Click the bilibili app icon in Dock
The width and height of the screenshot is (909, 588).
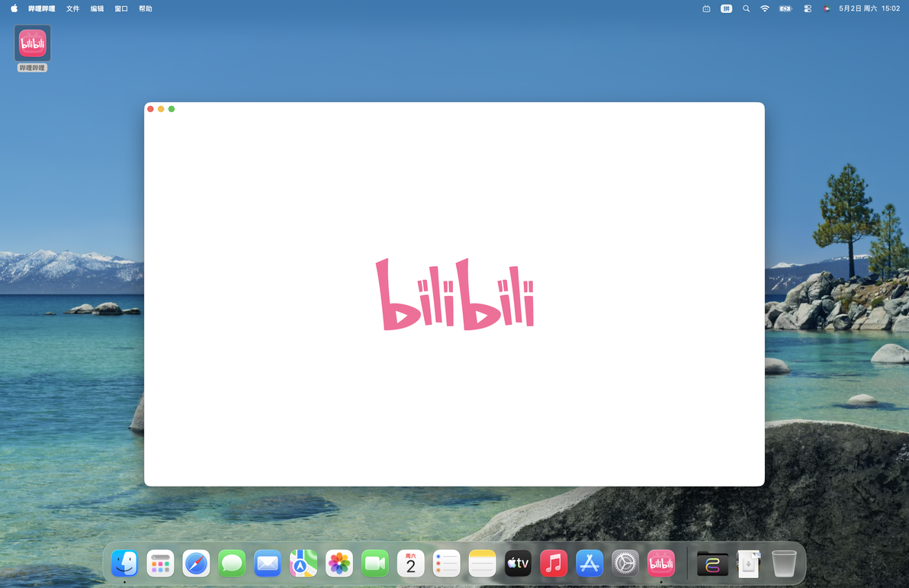pyautogui.click(x=661, y=563)
